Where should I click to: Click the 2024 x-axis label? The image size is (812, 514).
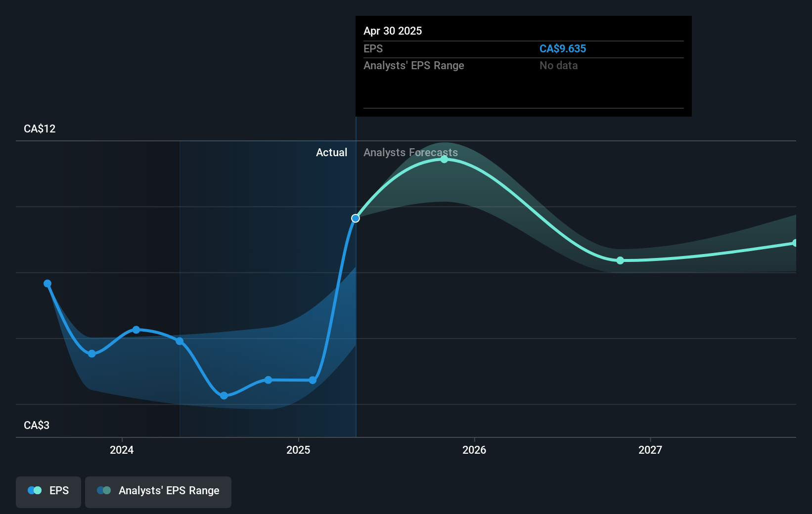(x=122, y=450)
